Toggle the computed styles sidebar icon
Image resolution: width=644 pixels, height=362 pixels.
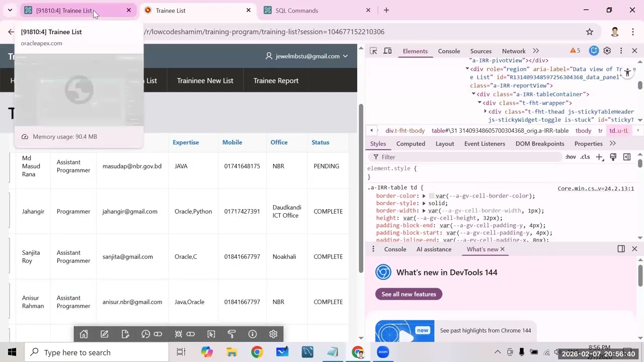tap(627, 157)
